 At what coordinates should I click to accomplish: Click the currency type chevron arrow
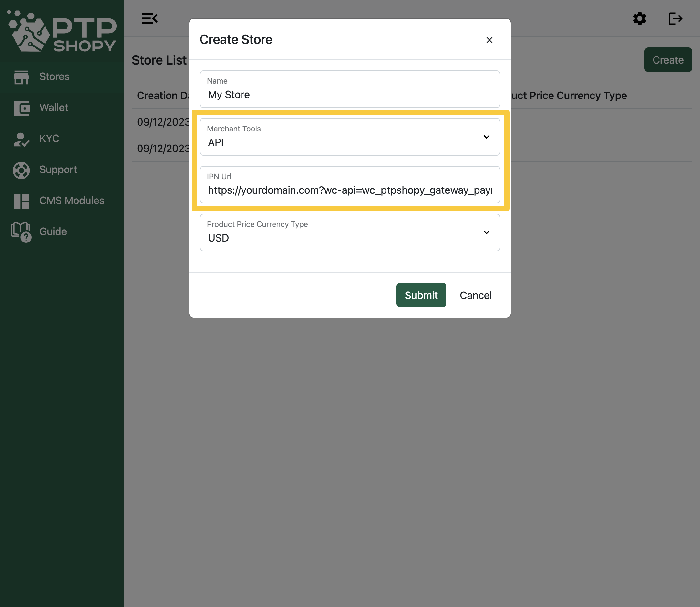(486, 232)
